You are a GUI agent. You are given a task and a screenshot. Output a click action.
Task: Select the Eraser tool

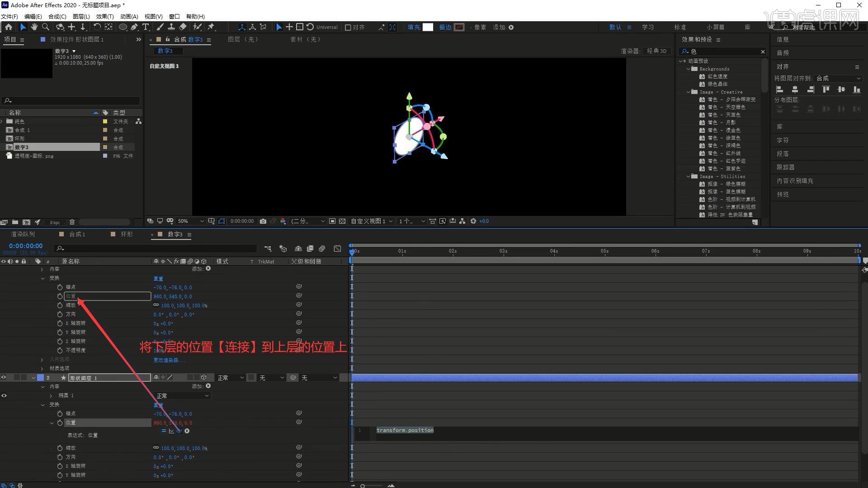(x=183, y=27)
